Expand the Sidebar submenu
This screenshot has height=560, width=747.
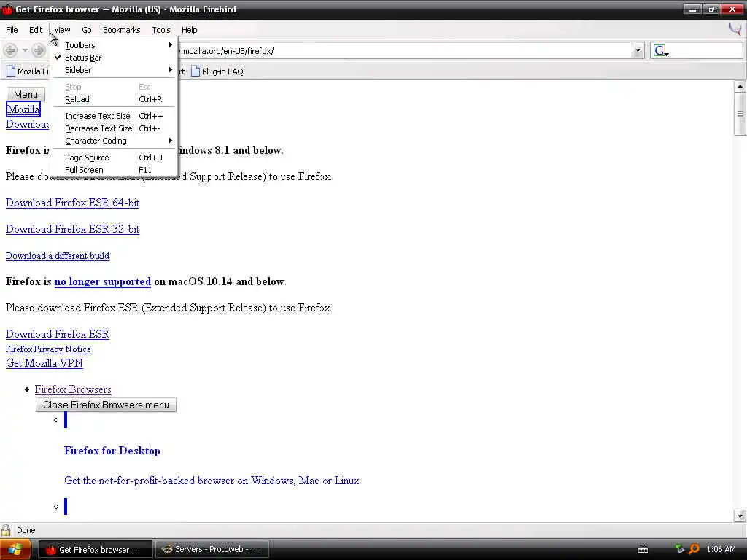pos(115,70)
